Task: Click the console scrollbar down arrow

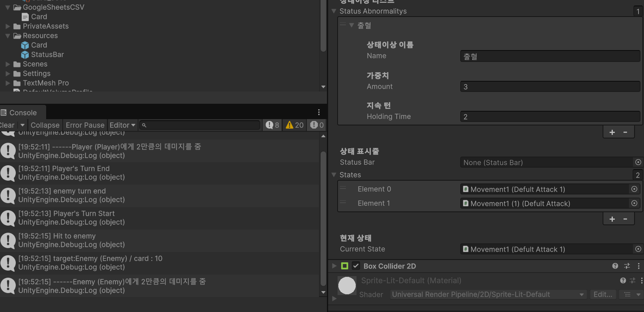Action: pyautogui.click(x=323, y=292)
